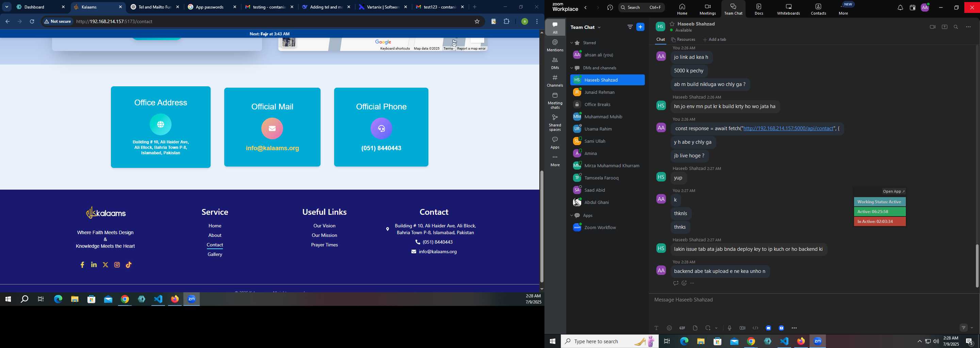Click the chat messages scrollbar thumb
Image resolution: width=980 pixels, height=348 pixels.
click(x=977, y=265)
